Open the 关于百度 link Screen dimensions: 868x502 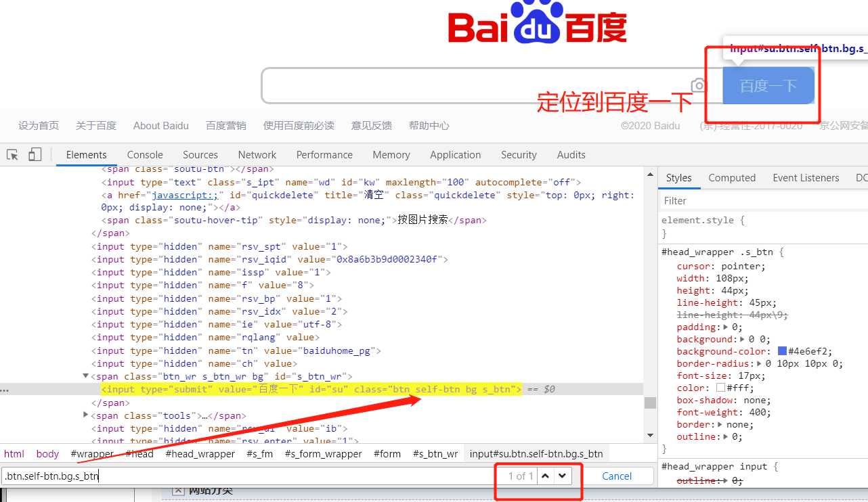(96, 126)
